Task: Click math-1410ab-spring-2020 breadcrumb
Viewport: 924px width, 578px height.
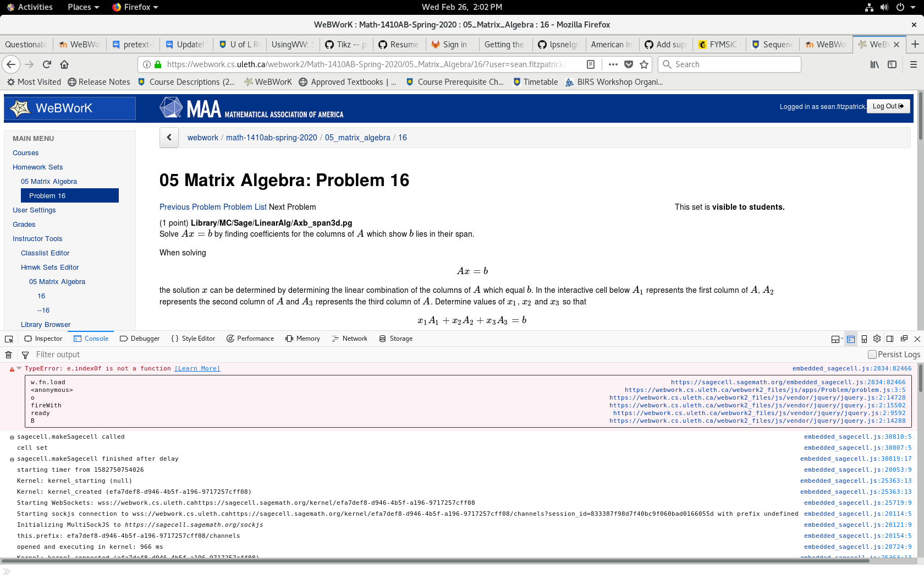Action: (271, 138)
